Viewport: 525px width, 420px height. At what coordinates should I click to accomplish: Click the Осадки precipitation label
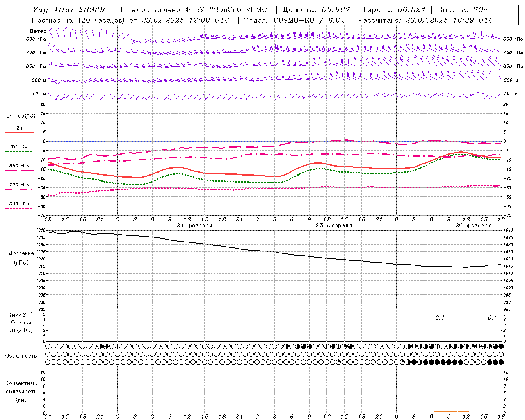[21, 322]
